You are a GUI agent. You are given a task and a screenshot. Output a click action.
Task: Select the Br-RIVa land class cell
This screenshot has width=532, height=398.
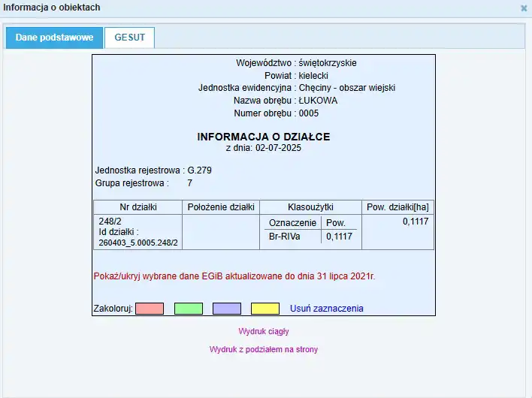click(x=284, y=237)
